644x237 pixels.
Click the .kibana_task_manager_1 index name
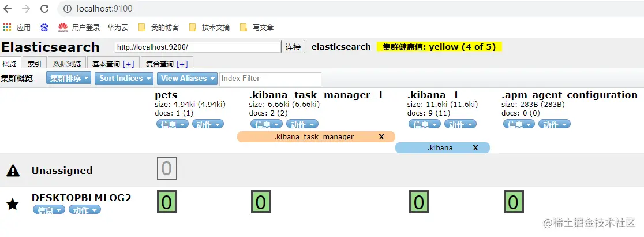pos(316,95)
